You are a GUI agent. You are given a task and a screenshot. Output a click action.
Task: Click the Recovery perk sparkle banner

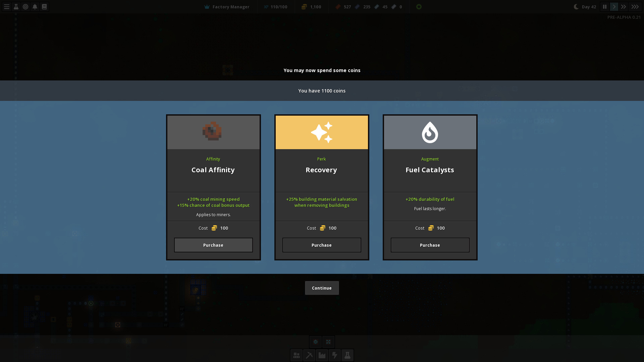(x=322, y=132)
